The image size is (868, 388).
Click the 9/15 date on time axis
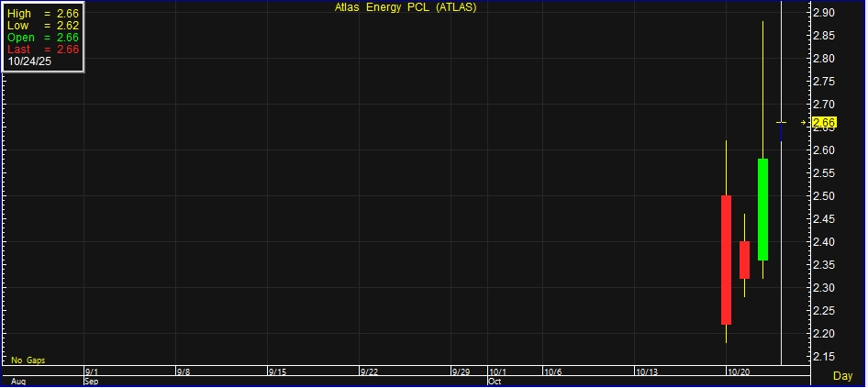coord(278,372)
